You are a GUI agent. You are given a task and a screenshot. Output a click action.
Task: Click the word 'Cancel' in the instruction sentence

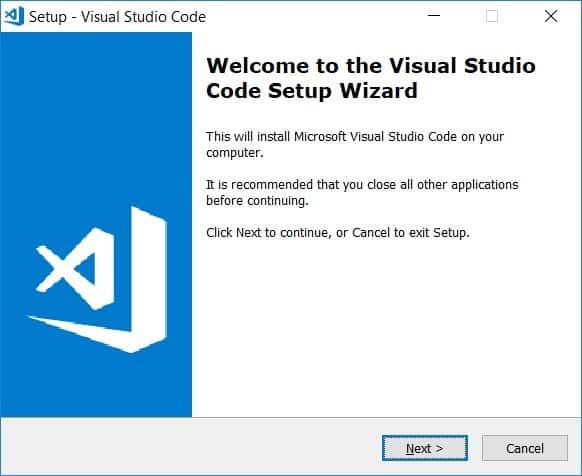[371, 233]
